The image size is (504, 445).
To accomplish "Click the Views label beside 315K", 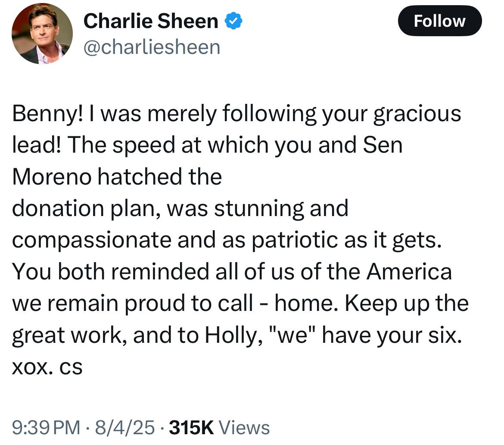I will click(x=244, y=428).
